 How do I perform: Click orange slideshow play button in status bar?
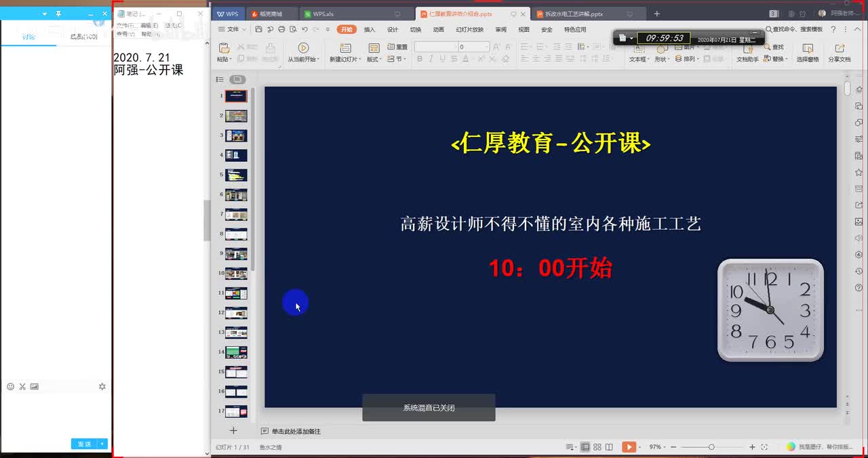pos(629,447)
